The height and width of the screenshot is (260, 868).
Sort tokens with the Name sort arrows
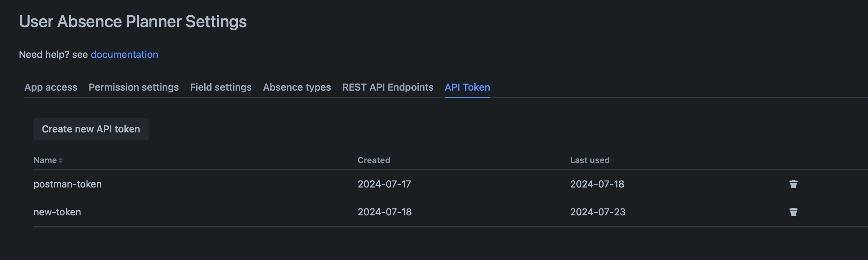coord(61,160)
